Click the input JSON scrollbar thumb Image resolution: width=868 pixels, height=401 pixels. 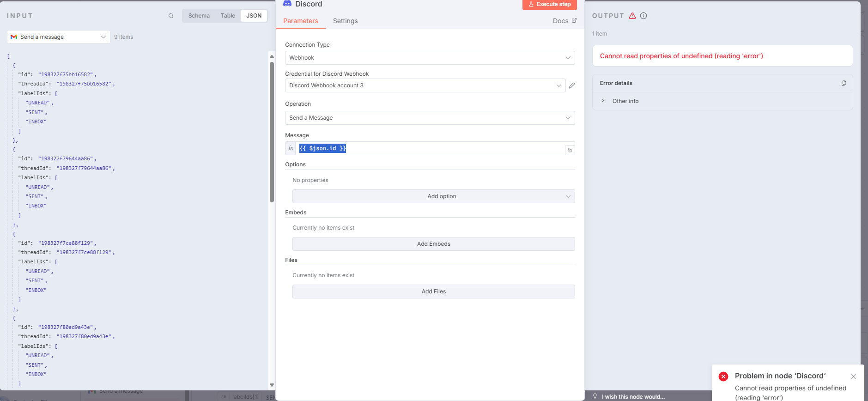[x=272, y=132]
